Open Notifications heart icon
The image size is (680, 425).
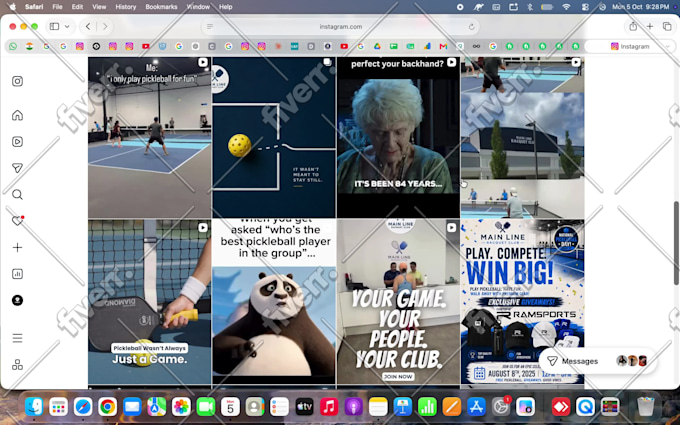click(x=17, y=221)
